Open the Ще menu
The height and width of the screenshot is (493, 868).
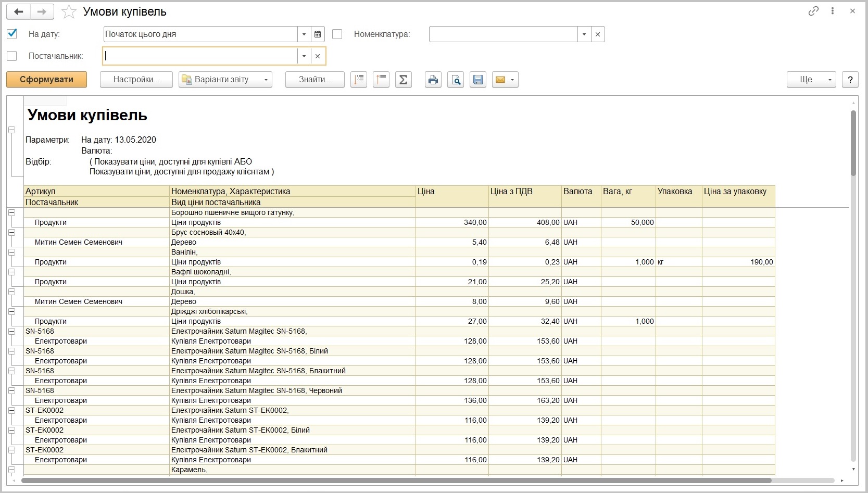[811, 80]
